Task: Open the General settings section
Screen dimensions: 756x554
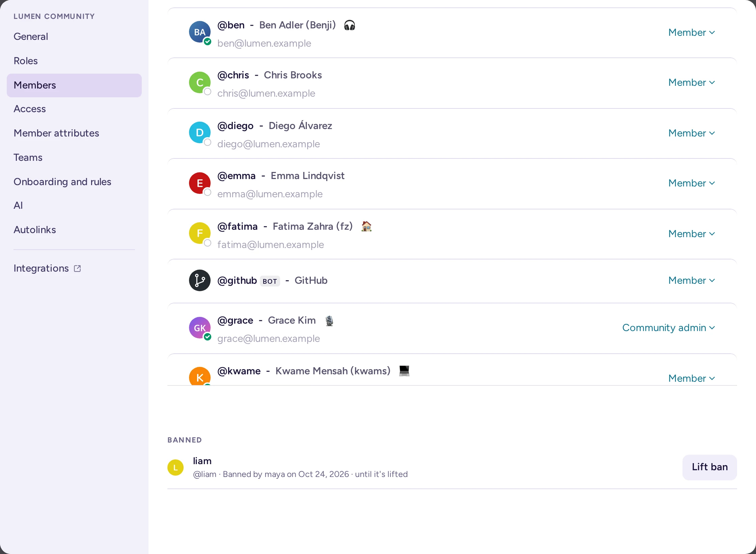Action: 74,36
